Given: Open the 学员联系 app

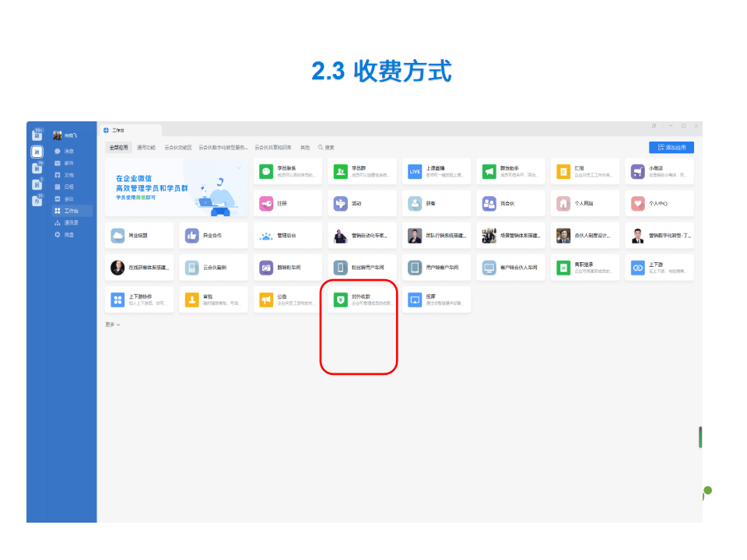Looking at the screenshot, I should [288, 171].
